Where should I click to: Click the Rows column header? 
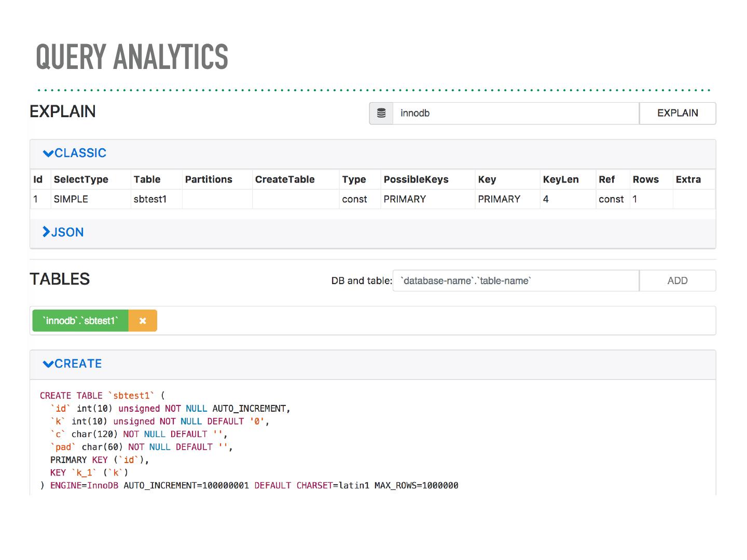[645, 179]
